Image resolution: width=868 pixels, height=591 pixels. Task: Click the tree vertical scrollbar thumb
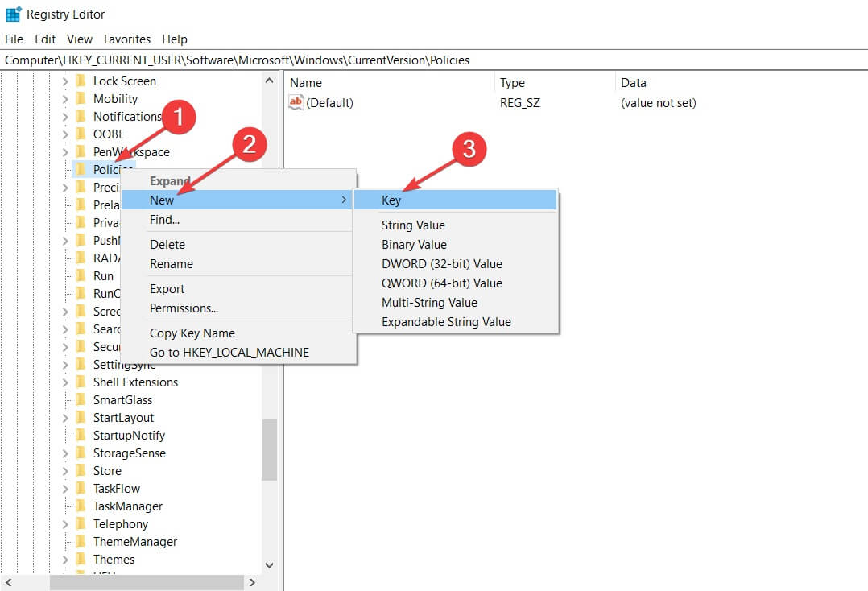coord(270,450)
